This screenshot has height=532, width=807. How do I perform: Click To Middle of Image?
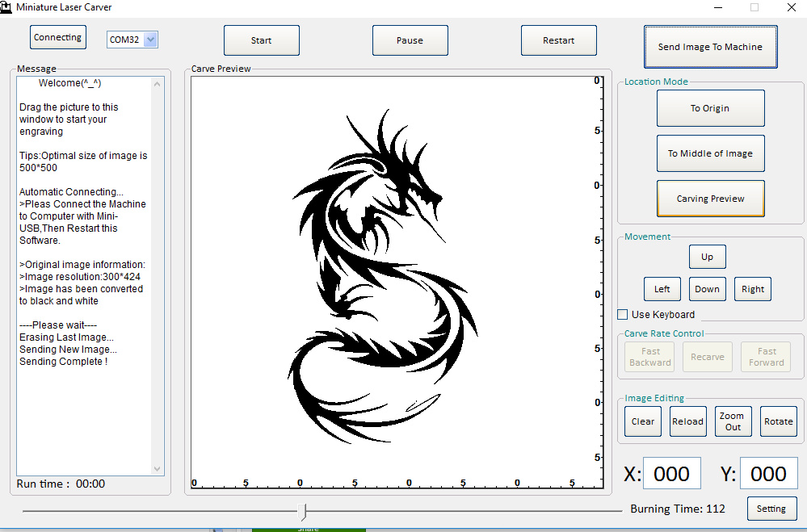pos(710,153)
